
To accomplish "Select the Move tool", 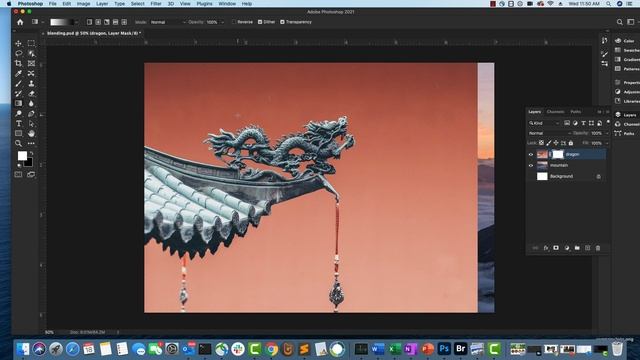I will [x=18, y=43].
